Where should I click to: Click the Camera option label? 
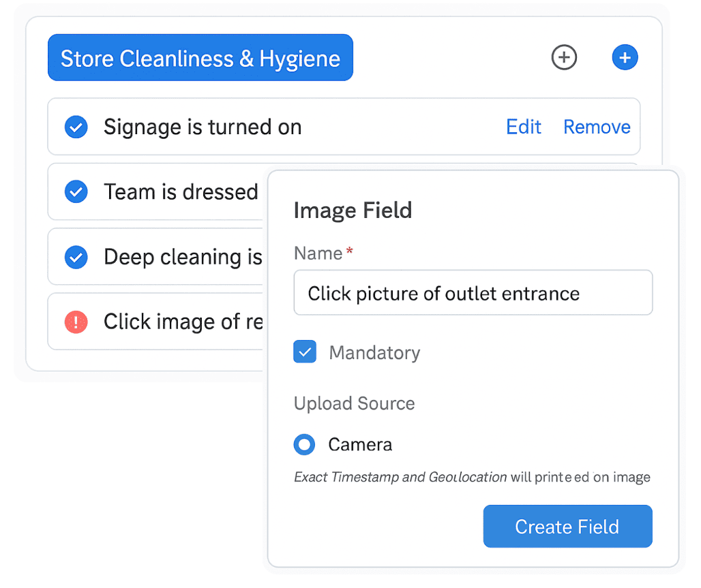tap(360, 445)
